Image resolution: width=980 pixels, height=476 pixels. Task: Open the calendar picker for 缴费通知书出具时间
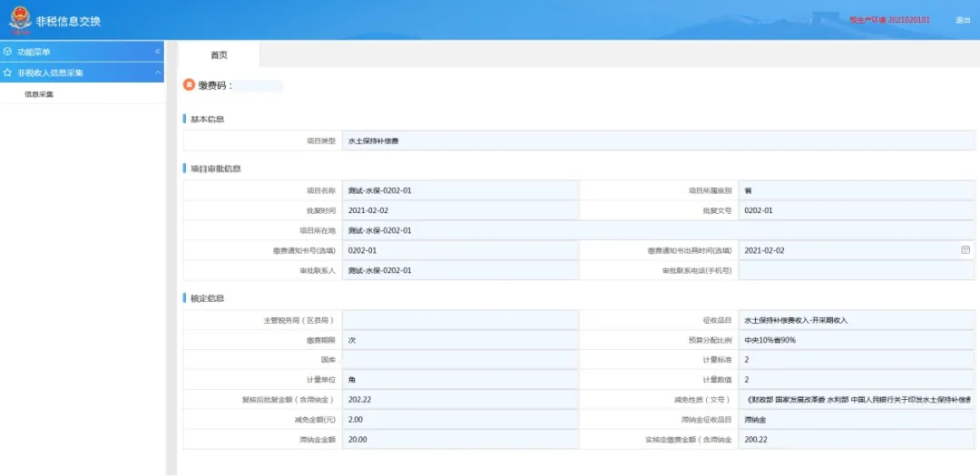click(965, 249)
